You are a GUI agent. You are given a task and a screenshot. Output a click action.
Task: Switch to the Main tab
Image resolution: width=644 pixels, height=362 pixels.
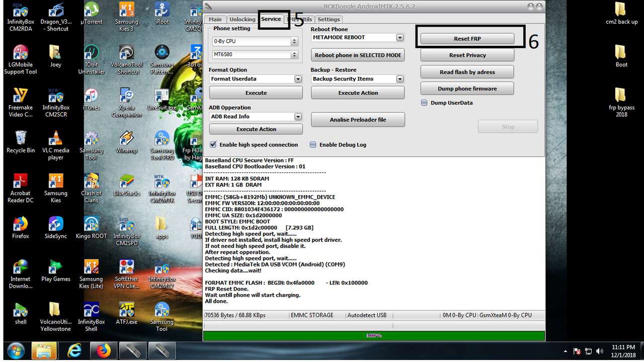tap(215, 20)
